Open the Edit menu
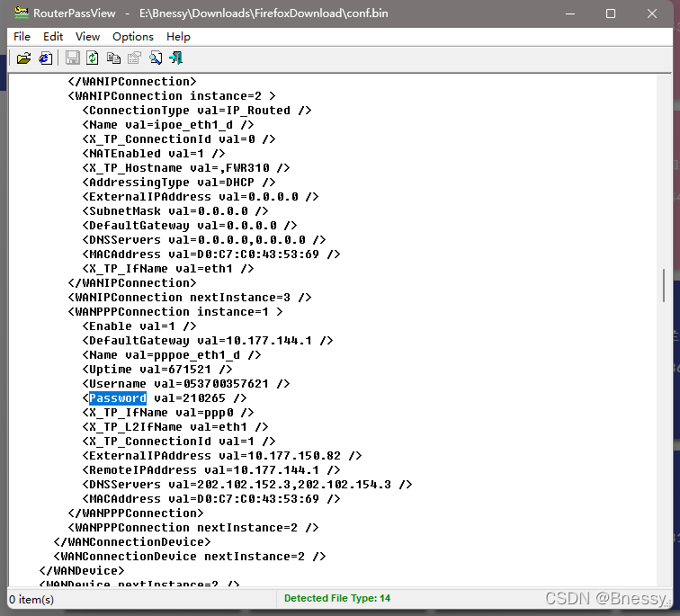The image size is (680, 616). pos(53,36)
